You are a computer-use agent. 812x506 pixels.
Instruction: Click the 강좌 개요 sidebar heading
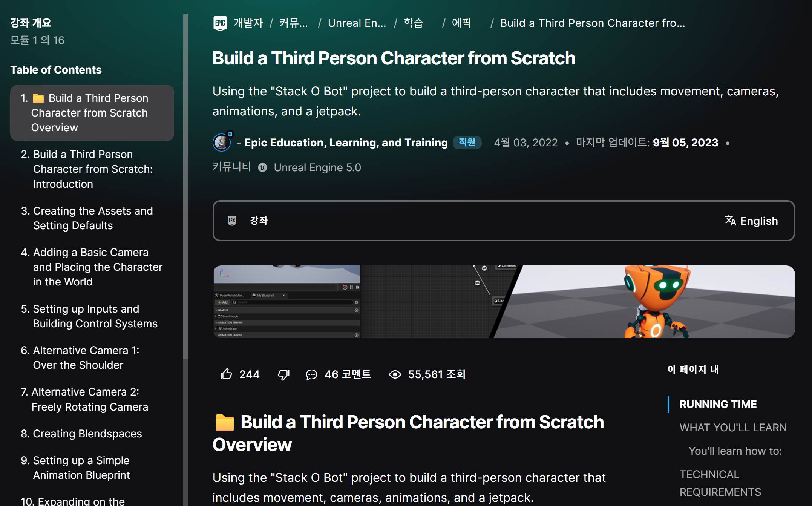click(31, 23)
